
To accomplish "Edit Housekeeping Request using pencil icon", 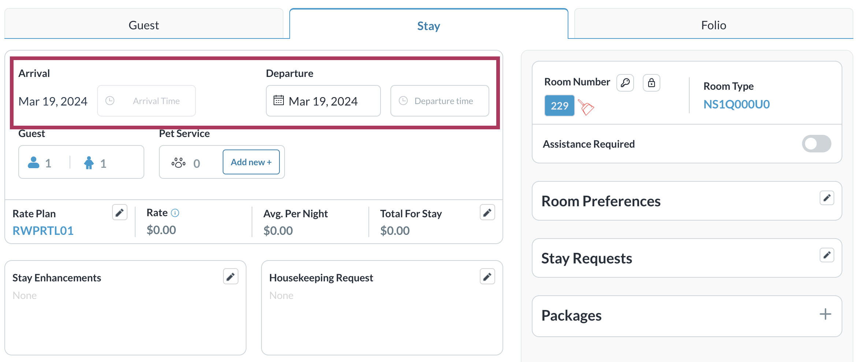I will coord(487,277).
